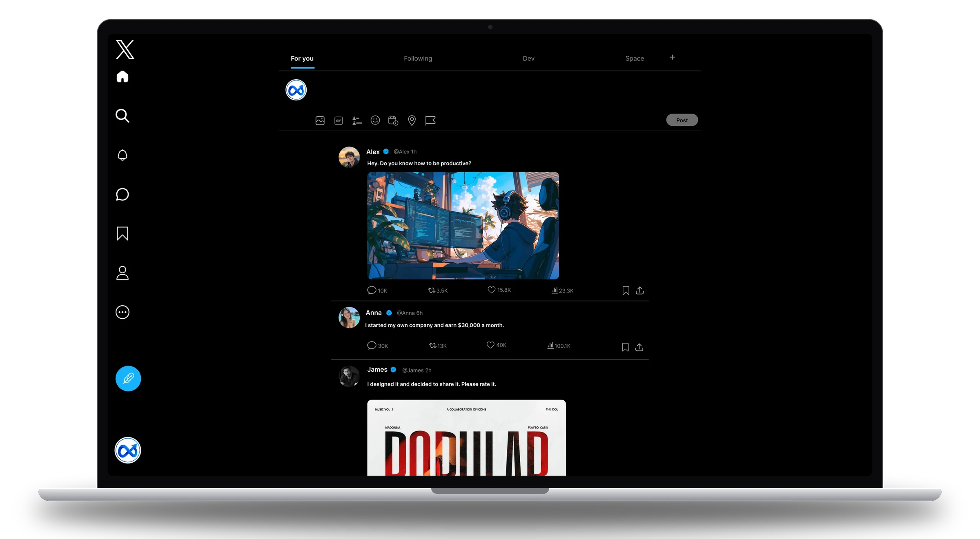
Task: Switch to the Space tab
Action: coord(635,58)
